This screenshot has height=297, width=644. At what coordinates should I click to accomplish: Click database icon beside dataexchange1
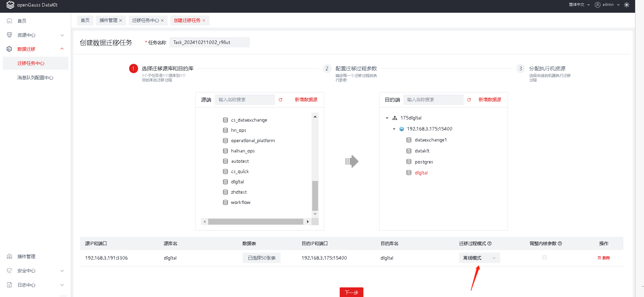coord(409,140)
